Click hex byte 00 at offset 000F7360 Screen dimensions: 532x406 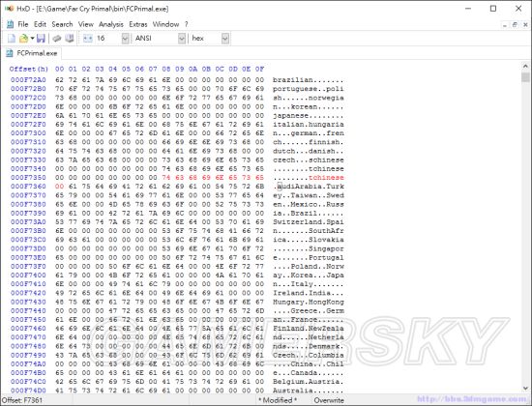click(59, 187)
